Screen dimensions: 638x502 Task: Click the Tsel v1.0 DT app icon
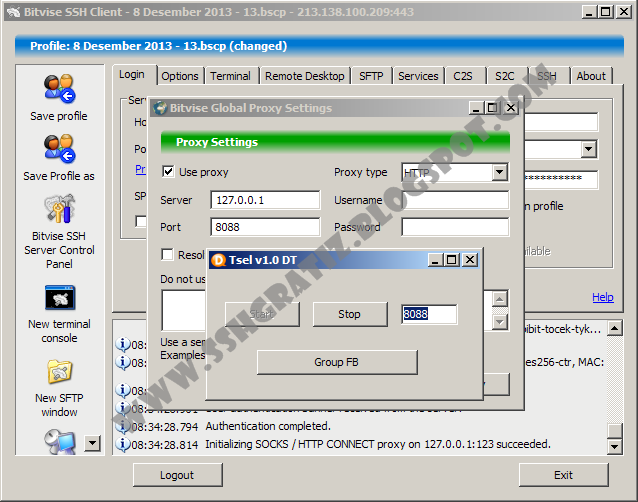pyautogui.click(x=218, y=260)
